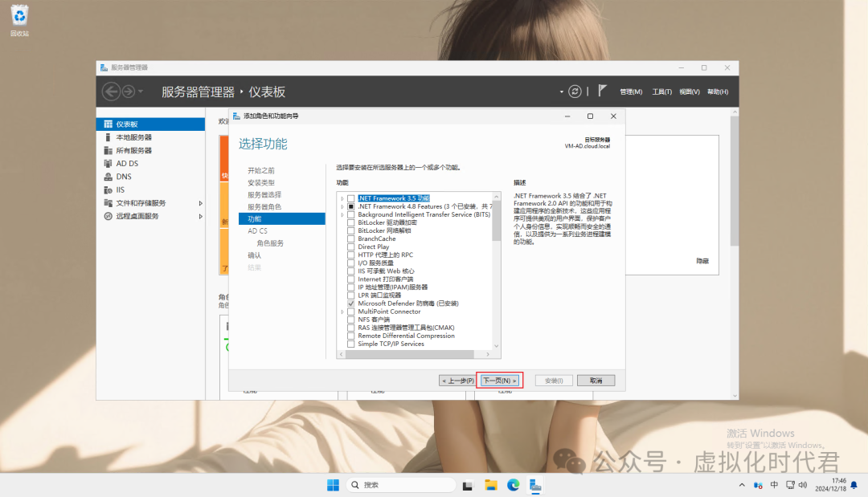The width and height of the screenshot is (868, 497).
Task: Check Background Intelligent Transfer Service checkbox
Action: pos(351,214)
